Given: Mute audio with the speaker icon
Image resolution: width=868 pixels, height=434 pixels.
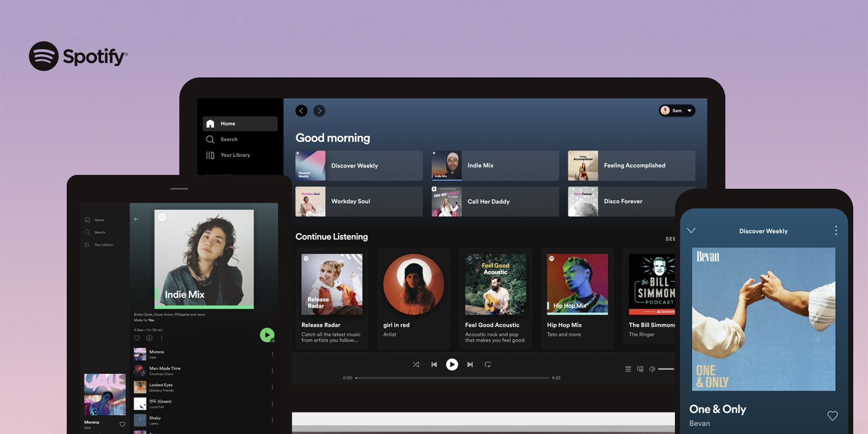Looking at the screenshot, I should coord(652,368).
